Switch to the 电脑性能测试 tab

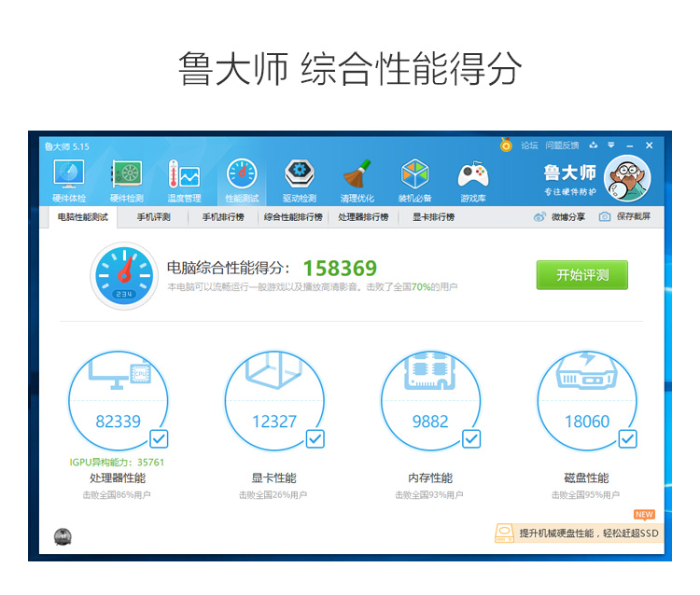coord(83,217)
